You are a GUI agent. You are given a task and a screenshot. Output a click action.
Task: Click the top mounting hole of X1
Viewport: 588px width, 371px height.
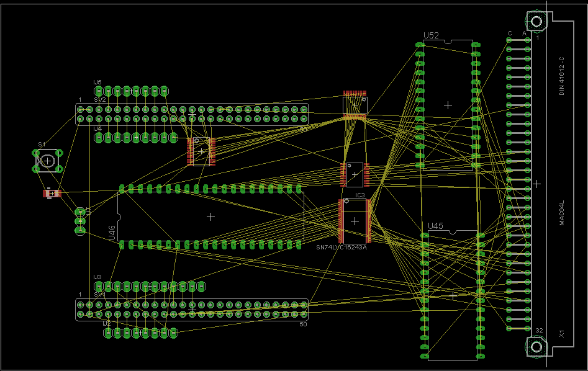coord(536,21)
